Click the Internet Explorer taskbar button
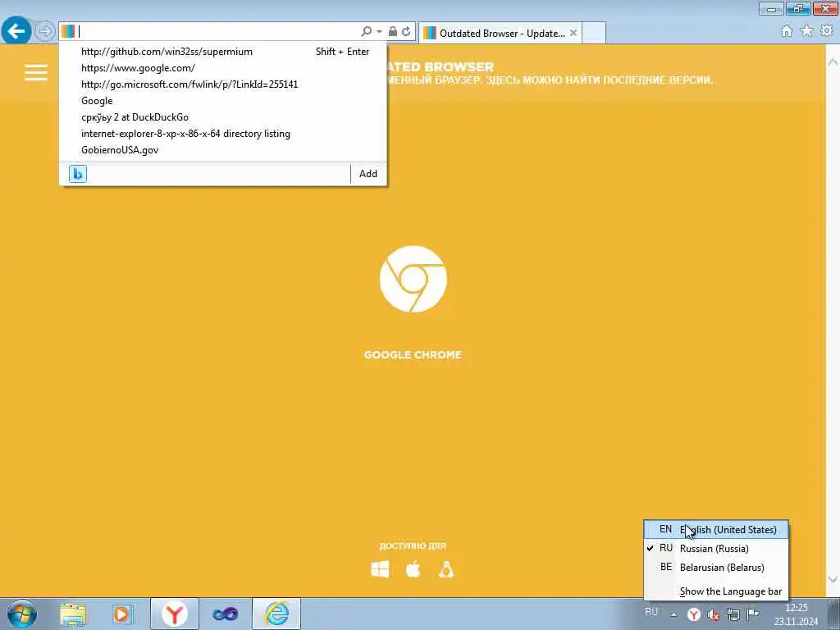The height and width of the screenshot is (630, 840). pos(276,614)
